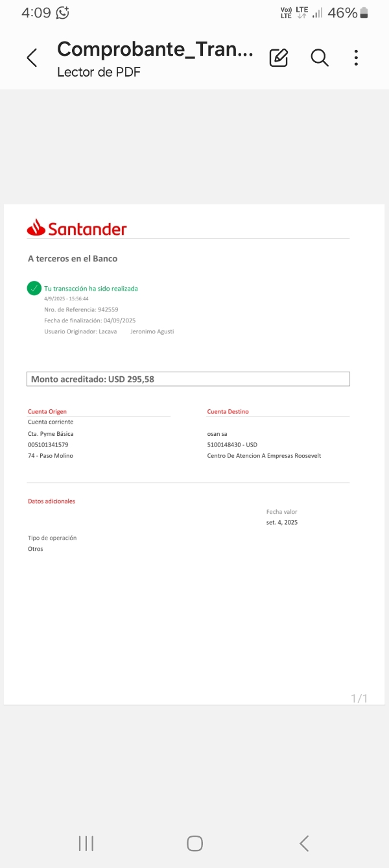
Task: Tap the 'Cuenta Destino' section heading
Action: [x=228, y=411]
